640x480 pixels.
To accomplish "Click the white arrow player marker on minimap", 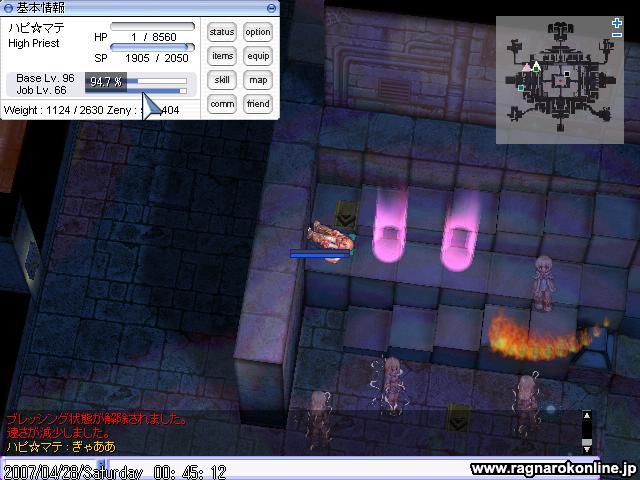I will click(537, 66).
